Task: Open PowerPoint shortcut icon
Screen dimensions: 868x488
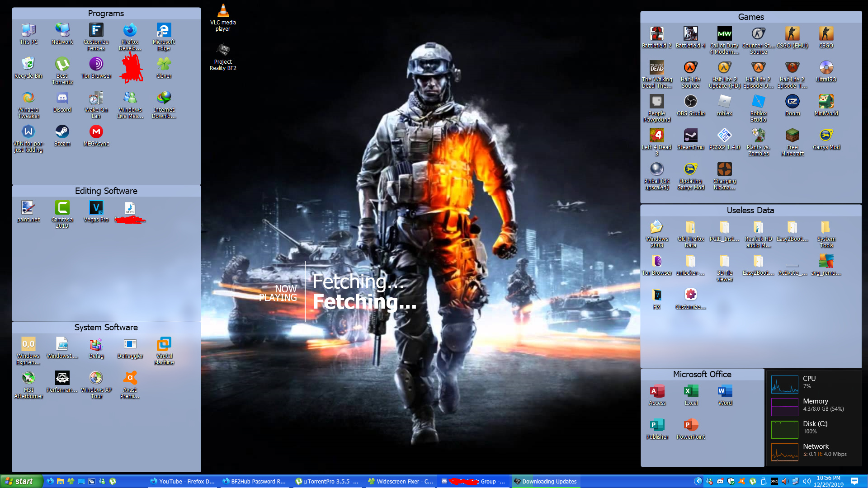Action: (691, 429)
